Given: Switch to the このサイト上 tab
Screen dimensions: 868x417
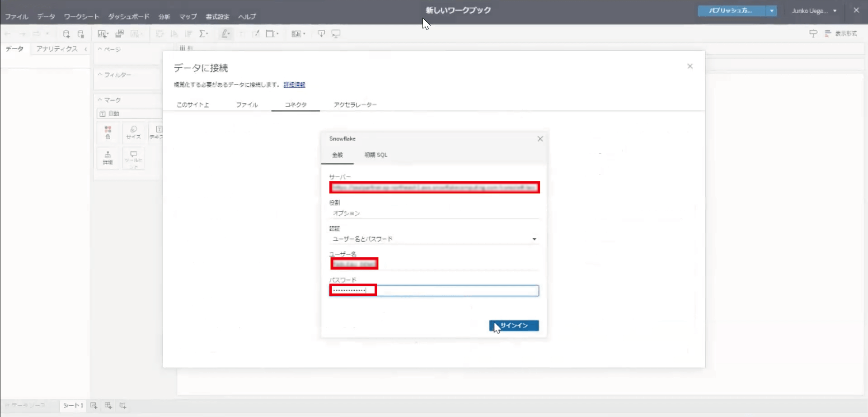Looking at the screenshot, I should point(193,104).
